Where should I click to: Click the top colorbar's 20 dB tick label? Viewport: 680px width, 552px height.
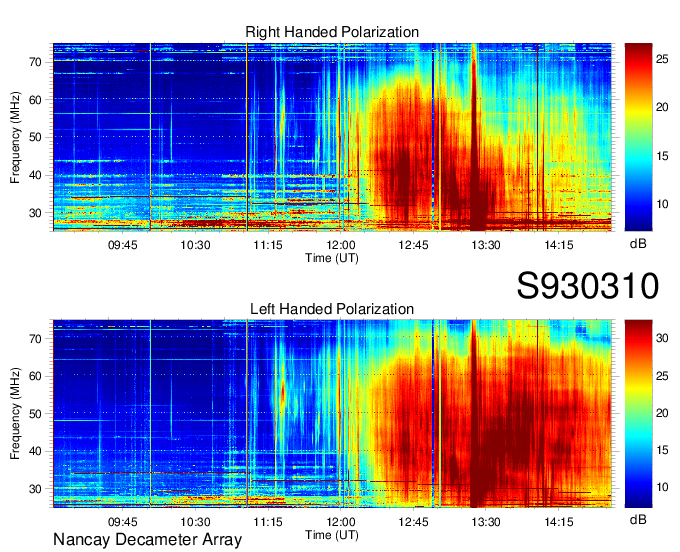click(x=662, y=107)
